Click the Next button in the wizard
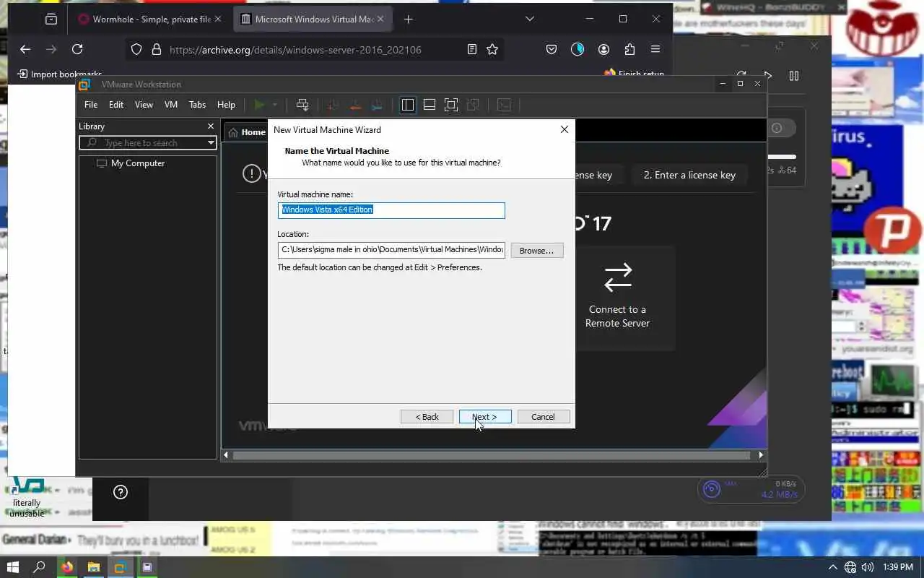The width and height of the screenshot is (924, 578). click(x=485, y=417)
